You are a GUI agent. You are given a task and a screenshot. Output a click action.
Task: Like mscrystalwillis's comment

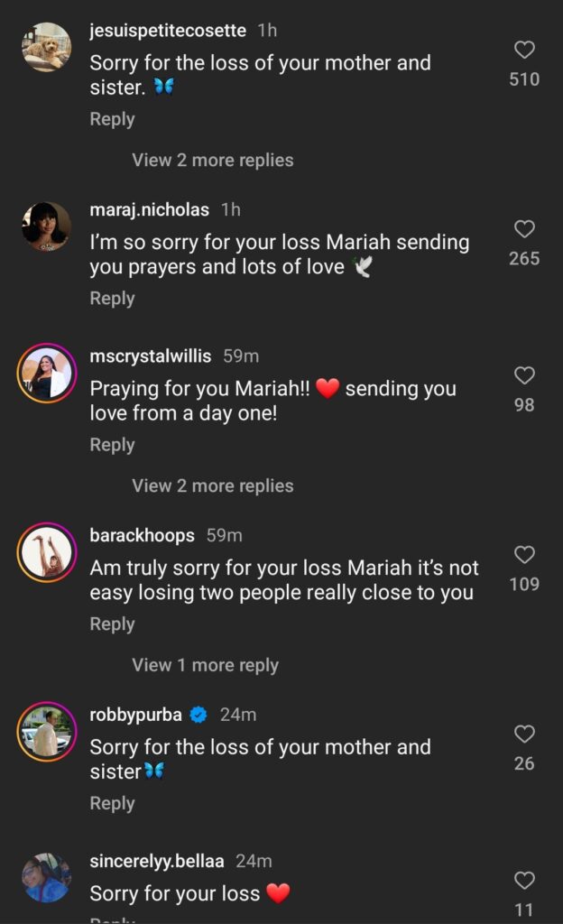point(524,375)
